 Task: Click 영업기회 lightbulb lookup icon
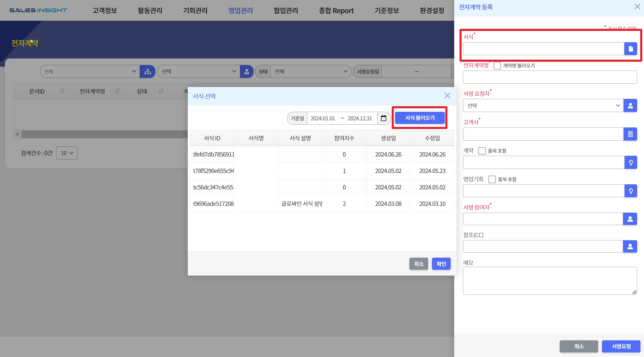[631, 191]
